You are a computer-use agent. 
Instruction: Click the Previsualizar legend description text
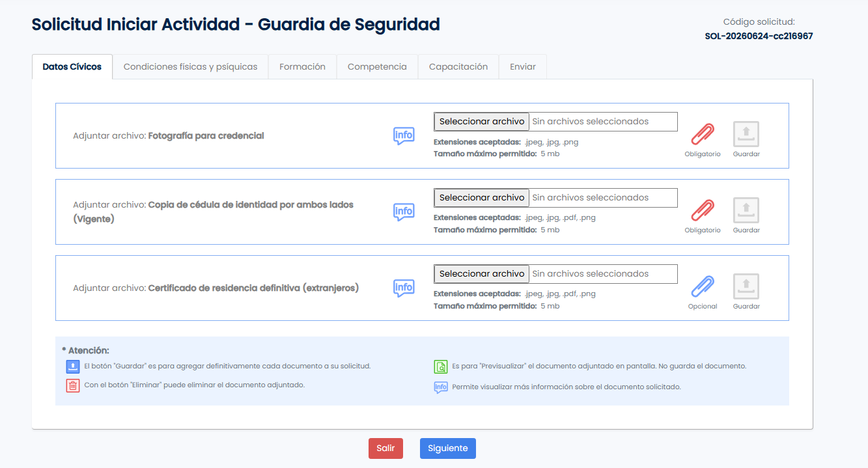click(x=599, y=366)
